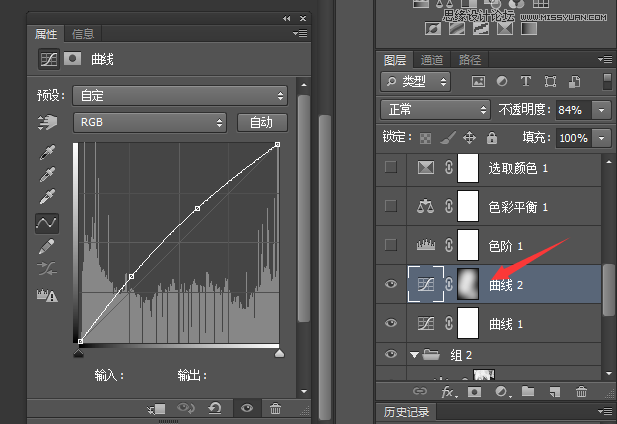Create a new group folder icon
Viewport: 617px width, 424px height.
pos(528,391)
